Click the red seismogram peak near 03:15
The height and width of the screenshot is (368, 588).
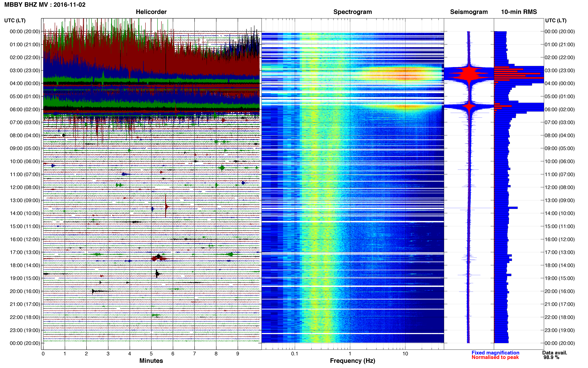[x=469, y=74]
